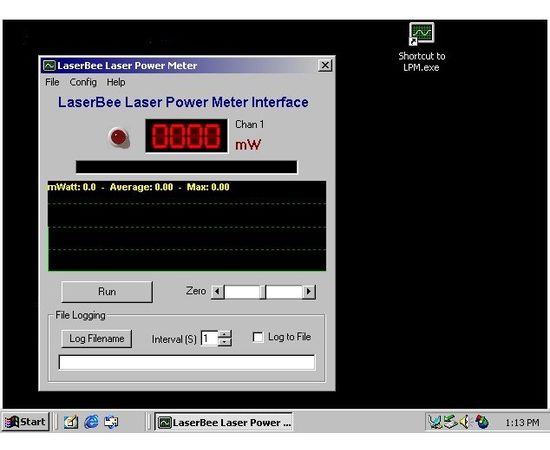
Task: Launch Internet Explorer from quick launch
Action: point(91,422)
